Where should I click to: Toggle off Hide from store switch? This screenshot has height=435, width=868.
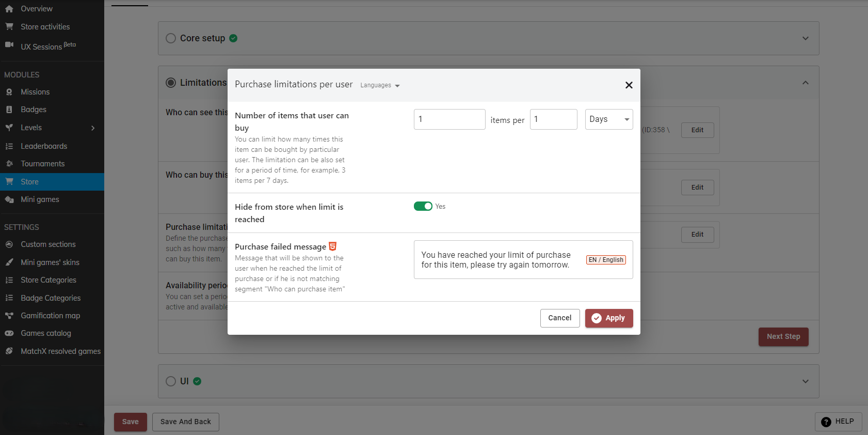coord(423,206)
